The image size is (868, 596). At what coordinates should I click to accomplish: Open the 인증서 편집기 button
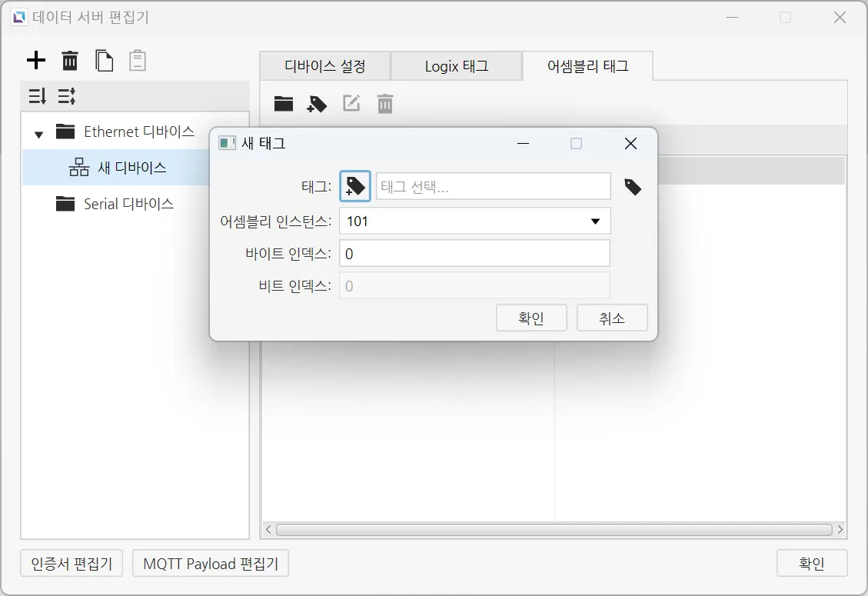pyautogui.click(x=72, y=564)
